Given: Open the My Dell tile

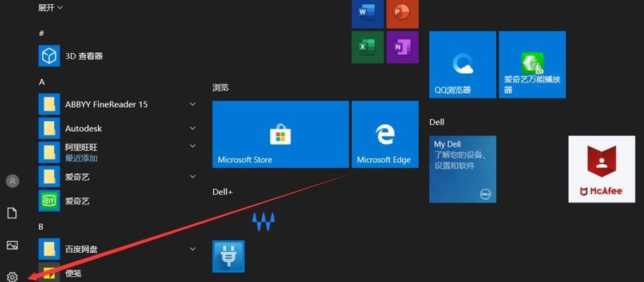Looking at the screenshot, I should pyautogui.click(x=462, y=169).
